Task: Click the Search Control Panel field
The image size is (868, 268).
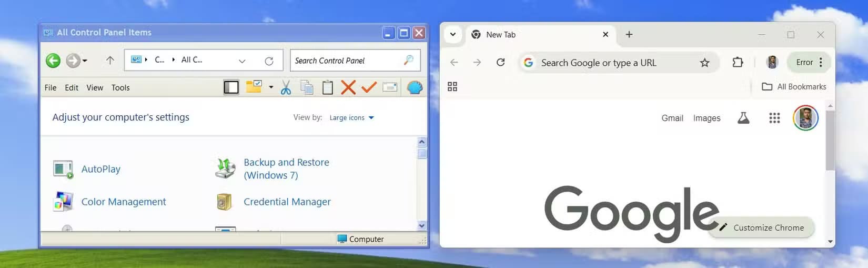Action: [x=355, y=61]
